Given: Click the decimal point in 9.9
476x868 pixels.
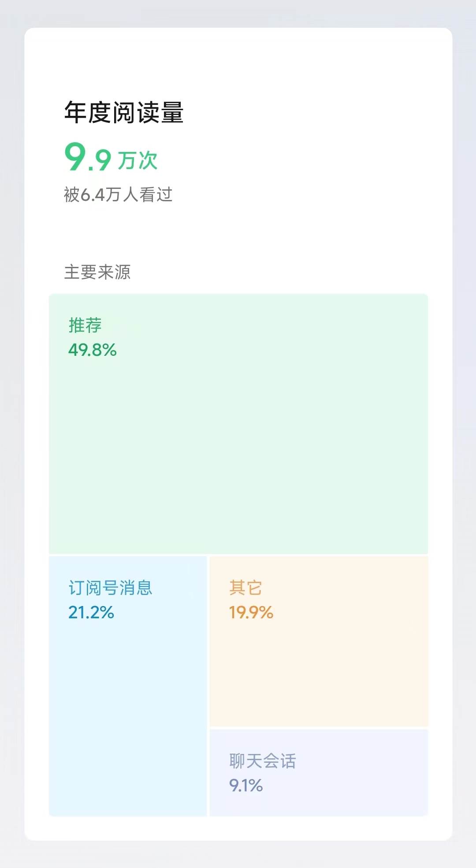Looking at the screenshot, I should 90,169.
